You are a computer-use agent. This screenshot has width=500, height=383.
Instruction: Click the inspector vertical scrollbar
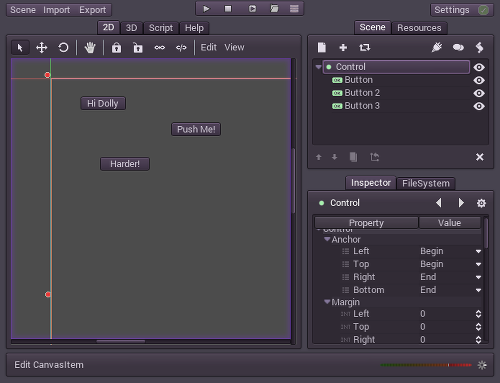(486, 233)
